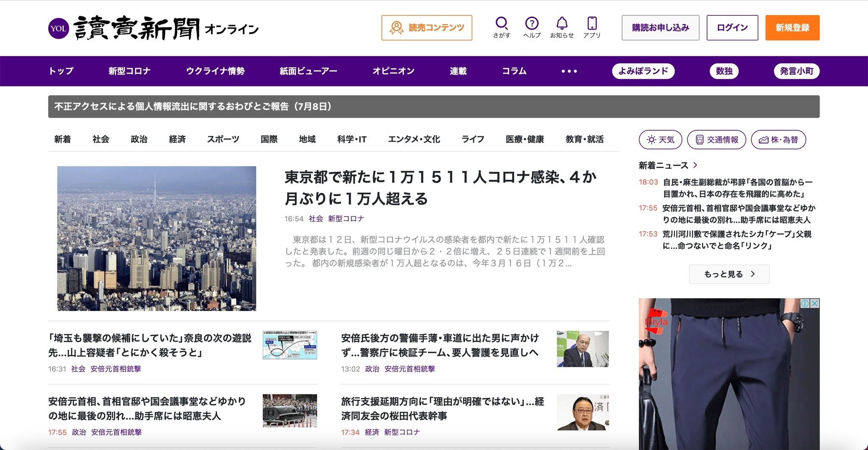Viewport: 868px width, 450px height.
Task: Open the ウクライナ情勢 navigation item
Action: tap(215, 71)
